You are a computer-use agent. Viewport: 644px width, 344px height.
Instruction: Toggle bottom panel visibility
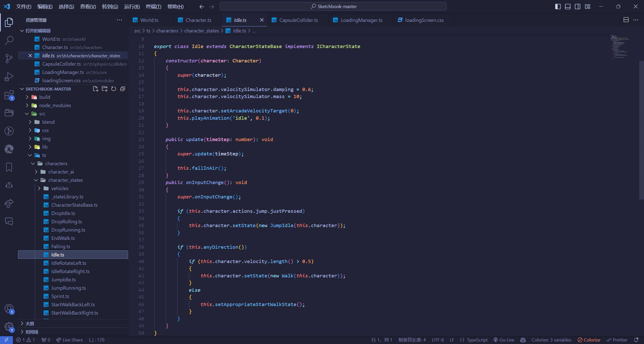567,7
